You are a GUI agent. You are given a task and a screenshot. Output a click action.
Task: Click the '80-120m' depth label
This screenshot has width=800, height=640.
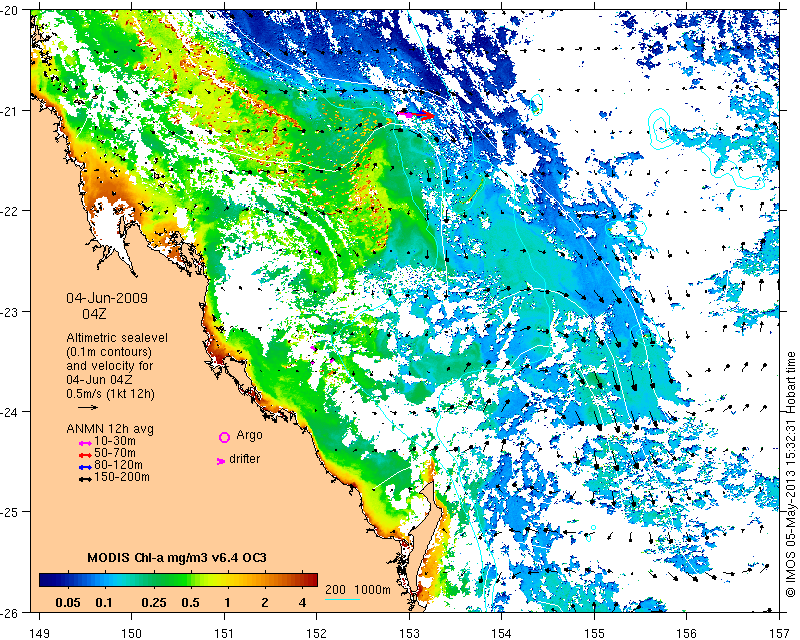tap(118, 465)
